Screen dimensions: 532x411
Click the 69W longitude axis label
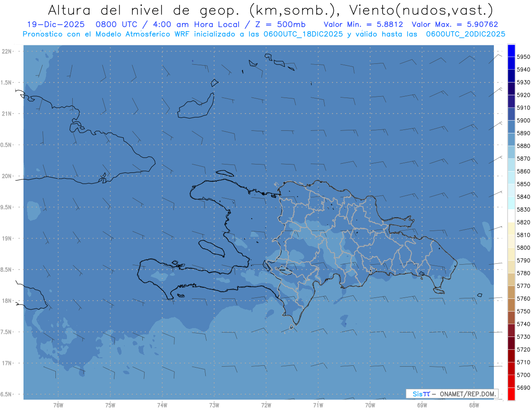click(x=422, y=405)
